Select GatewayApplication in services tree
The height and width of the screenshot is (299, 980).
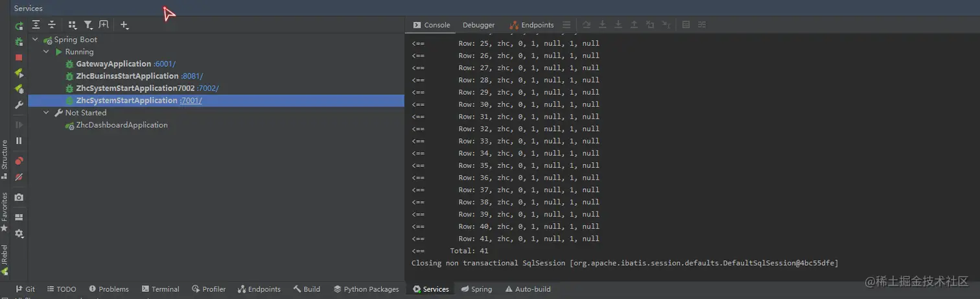pos(113,64)
